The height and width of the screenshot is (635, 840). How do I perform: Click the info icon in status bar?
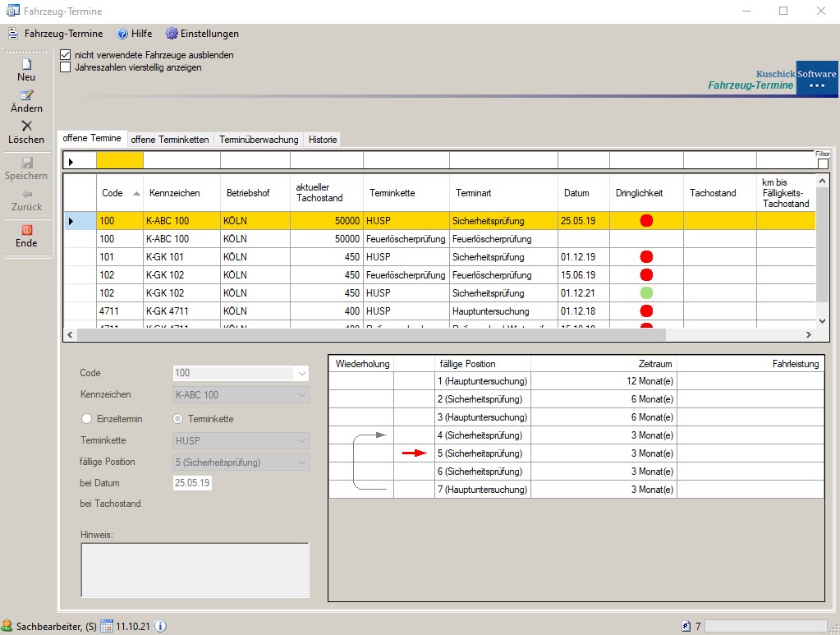tap(161, 626)
